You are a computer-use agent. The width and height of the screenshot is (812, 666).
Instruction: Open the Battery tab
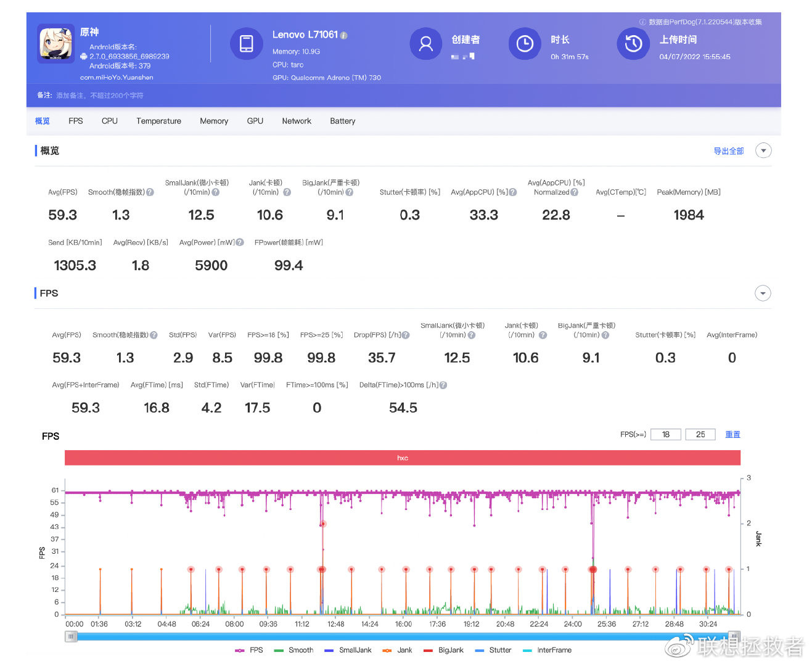[x=343, y=121]
